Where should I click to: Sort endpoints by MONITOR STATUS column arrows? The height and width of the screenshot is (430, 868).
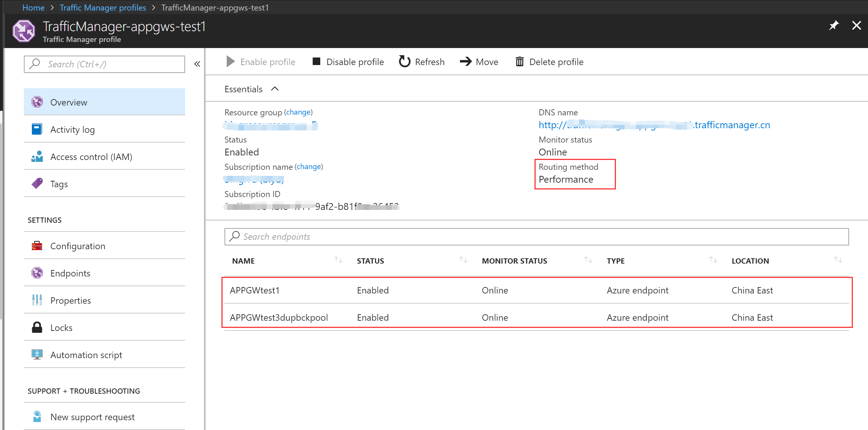588,260
